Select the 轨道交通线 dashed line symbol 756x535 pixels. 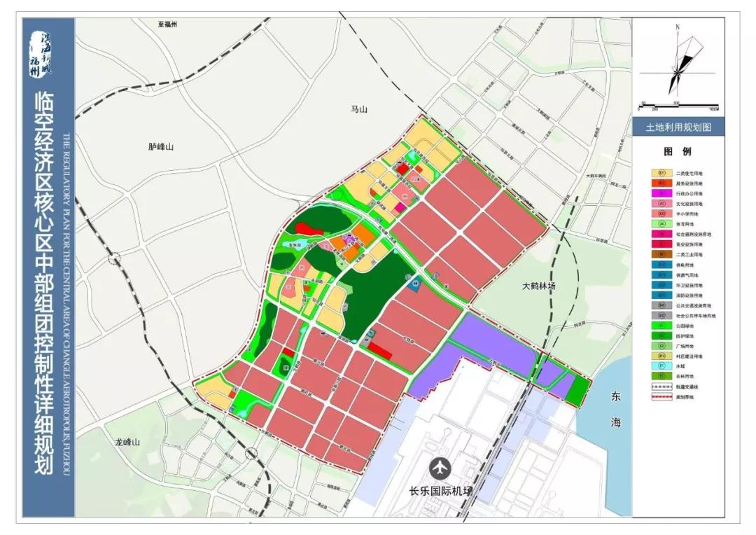[x=661, y=387]
